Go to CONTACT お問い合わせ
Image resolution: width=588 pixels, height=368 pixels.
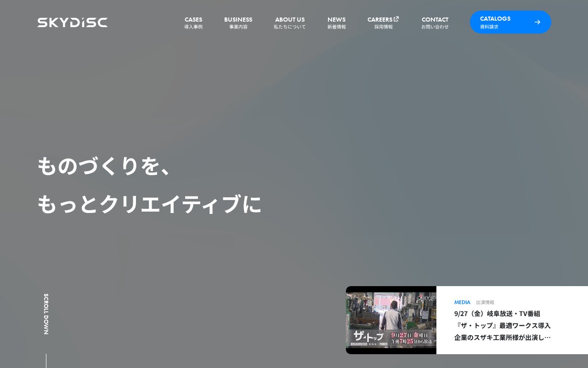point(435,23)
